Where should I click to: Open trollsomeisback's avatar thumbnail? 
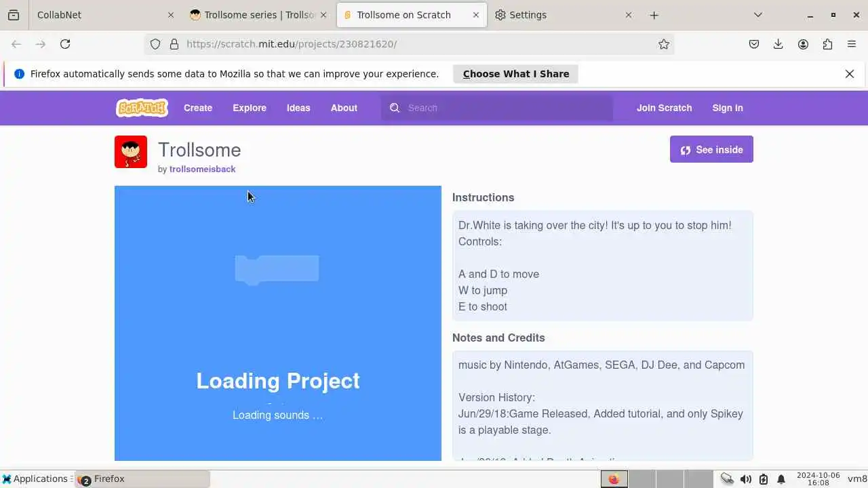[131, 152]
